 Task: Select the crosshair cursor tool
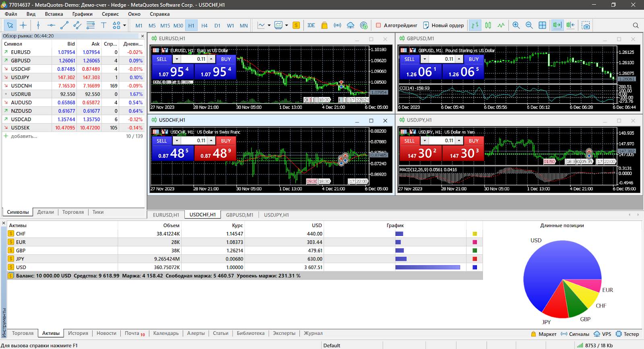23,25
